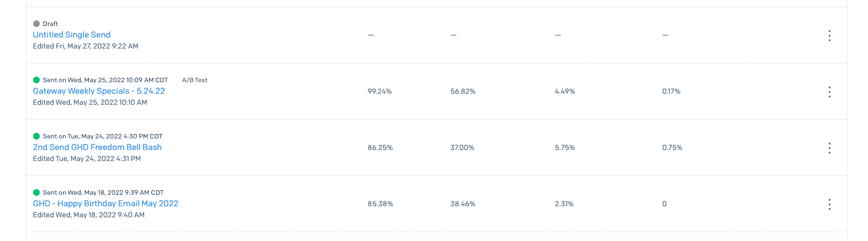Open the Untitled Single Send draft
This screenshot has height=241, width=868.
point(72,35)
